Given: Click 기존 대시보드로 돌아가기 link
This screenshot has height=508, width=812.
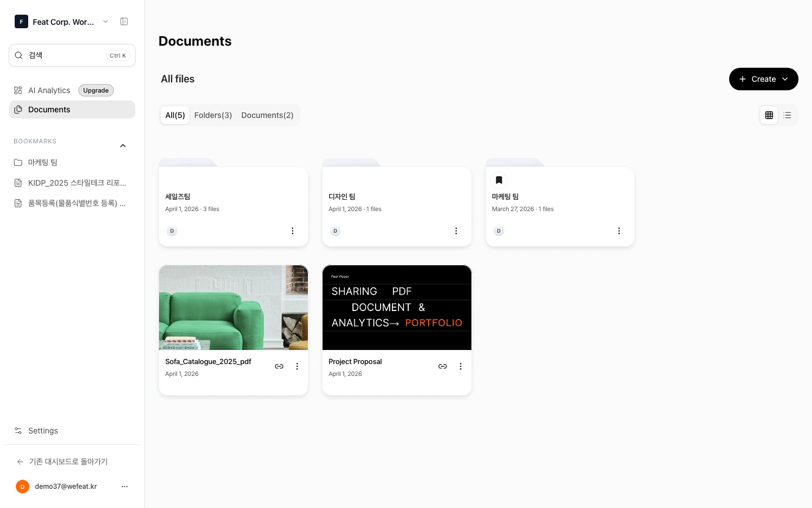Looking at the screenshot, I should [x=68, y=462].
